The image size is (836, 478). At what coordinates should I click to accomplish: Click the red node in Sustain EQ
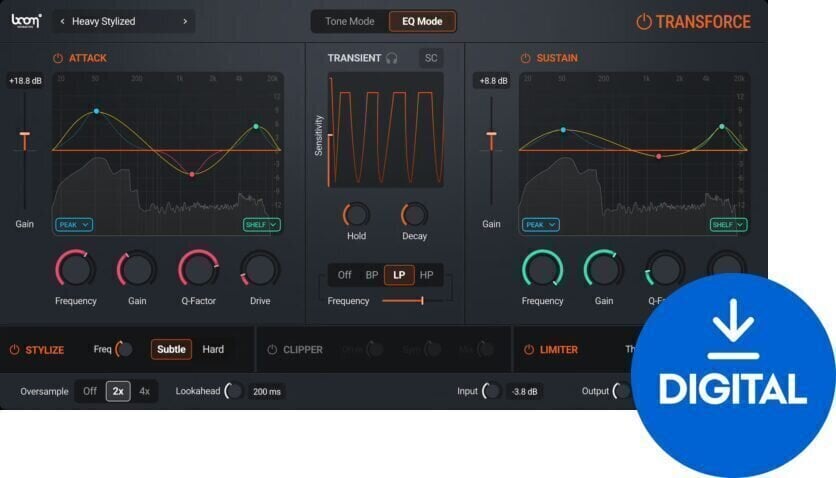659,156
